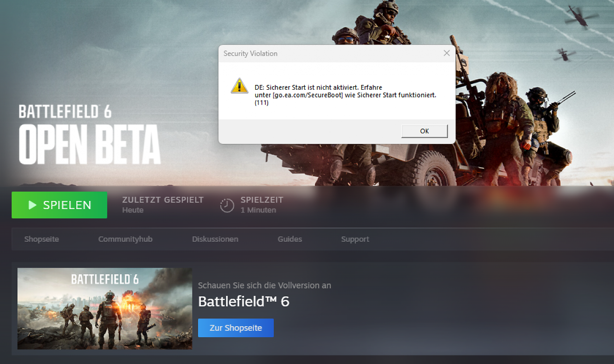This screenshot has width=614, height=364.
Task: Click the Battlefield™ 6 title text
Action: [244, 301]
